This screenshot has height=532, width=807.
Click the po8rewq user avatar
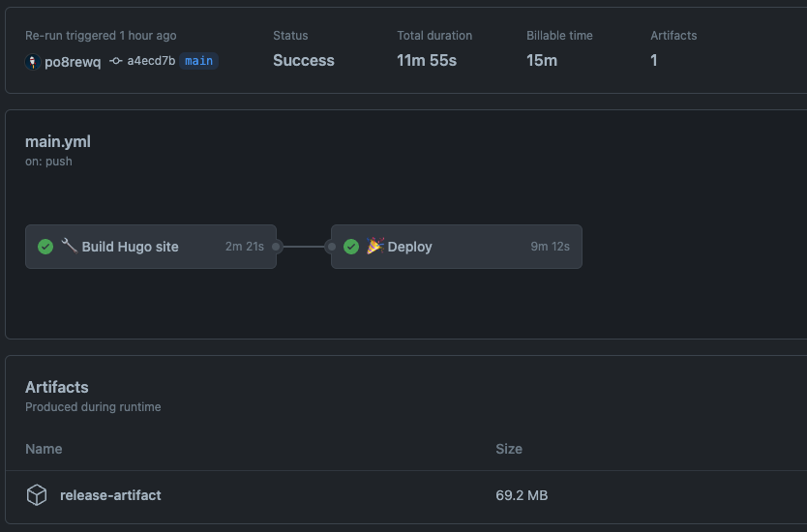[33, 62]
